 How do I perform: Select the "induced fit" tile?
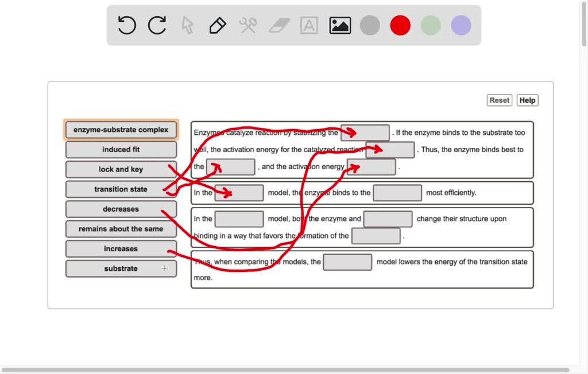[121, 150]
